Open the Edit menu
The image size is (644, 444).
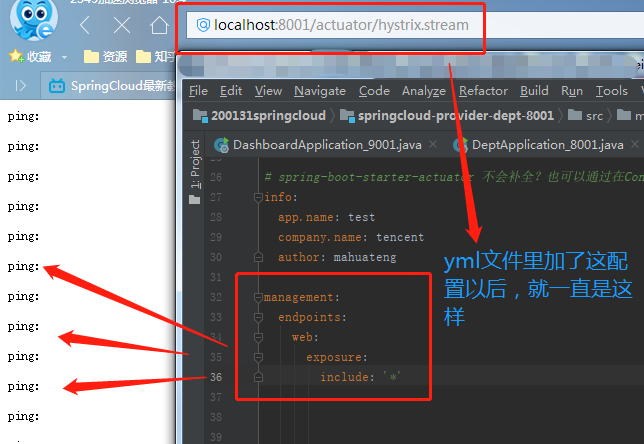point(231,91)
